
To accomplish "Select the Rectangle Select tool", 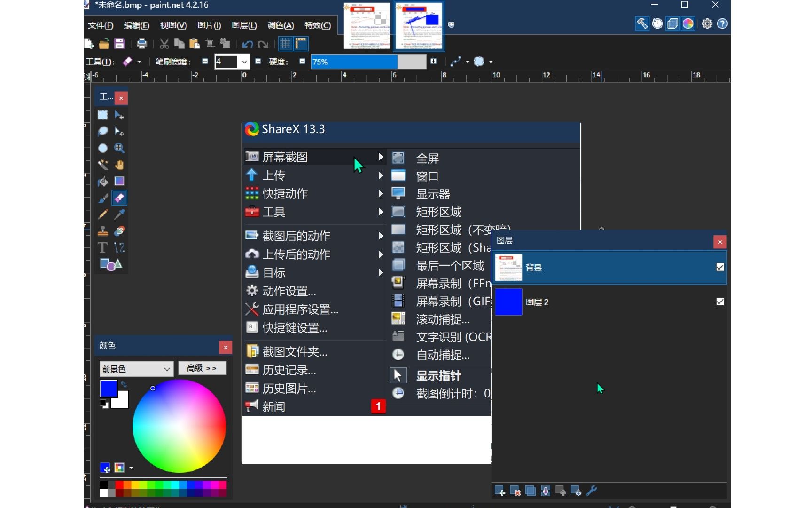I will pyautogui.click(x=102, y=115).
